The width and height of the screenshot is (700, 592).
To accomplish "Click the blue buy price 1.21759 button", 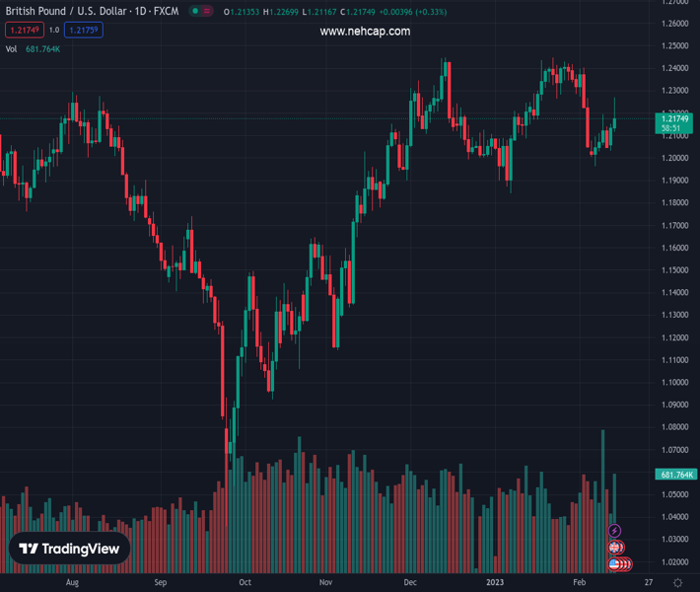I will (83, 30).
